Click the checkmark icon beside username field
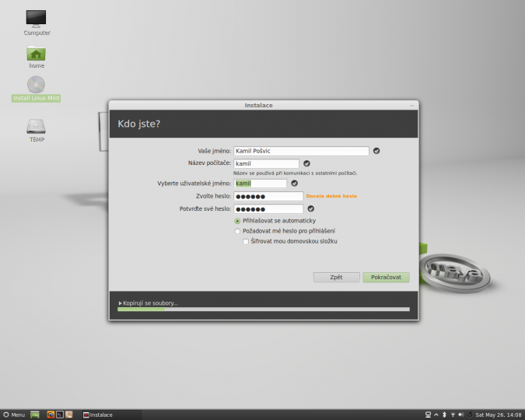This screenshot has width=525, height=420. pos(294,184)
